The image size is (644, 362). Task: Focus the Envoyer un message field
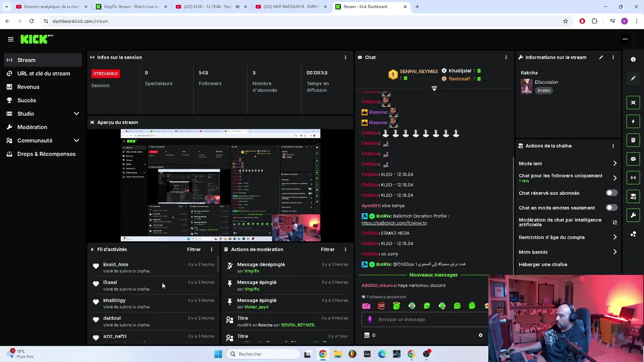tap(425, 319)
